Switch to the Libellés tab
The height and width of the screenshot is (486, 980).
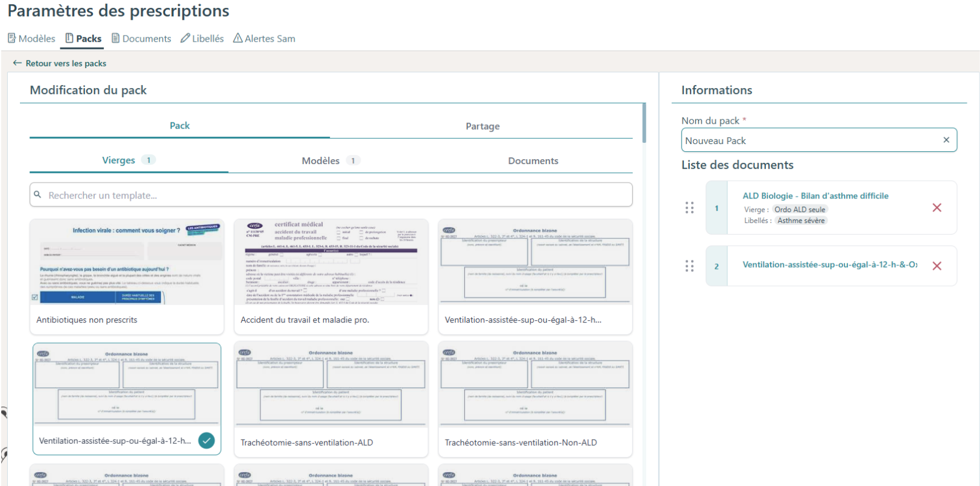pyautogui.click(x=202, y=39)
